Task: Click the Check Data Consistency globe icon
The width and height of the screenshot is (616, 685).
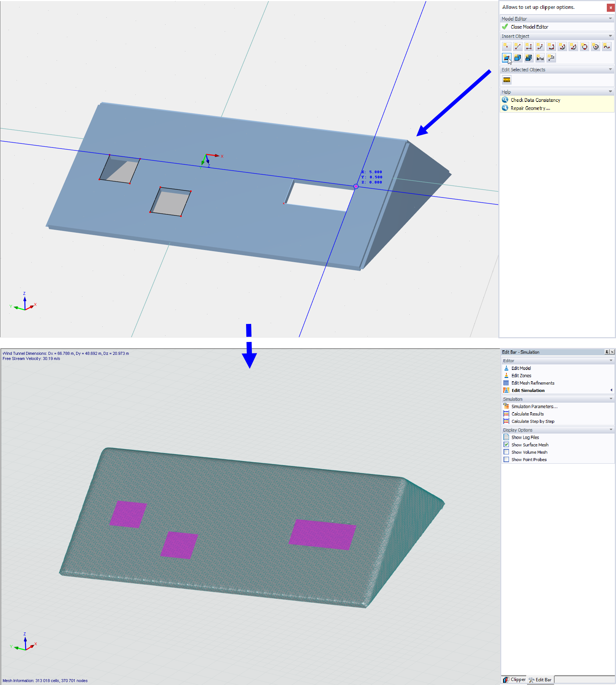Action: point(505,100)
